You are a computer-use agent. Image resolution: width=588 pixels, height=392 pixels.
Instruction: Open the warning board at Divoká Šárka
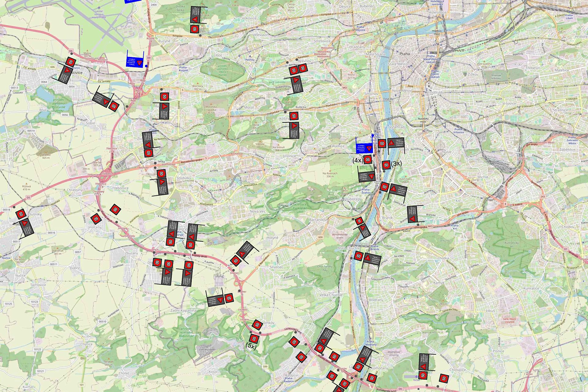tap(195, 15)
